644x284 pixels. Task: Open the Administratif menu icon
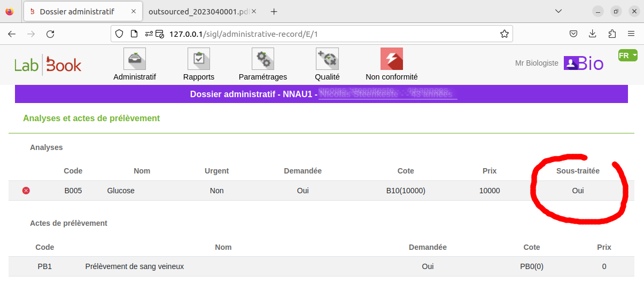click(134, 59)
